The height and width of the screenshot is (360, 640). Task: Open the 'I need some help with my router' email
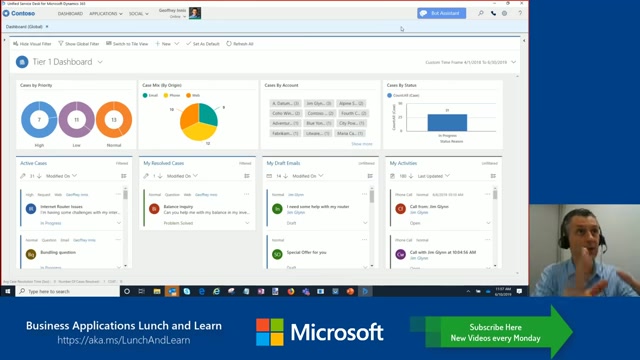(318, 207)
